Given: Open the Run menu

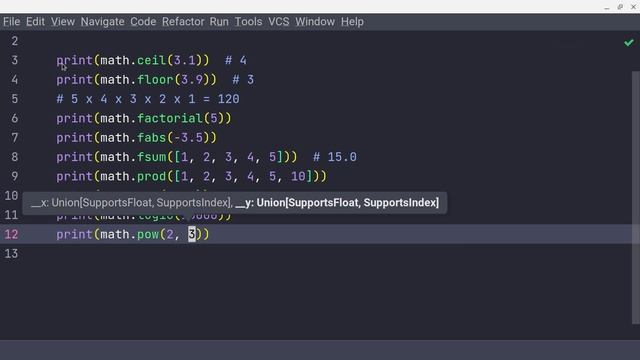Looking at the screenshot, I should pos(219,22).
